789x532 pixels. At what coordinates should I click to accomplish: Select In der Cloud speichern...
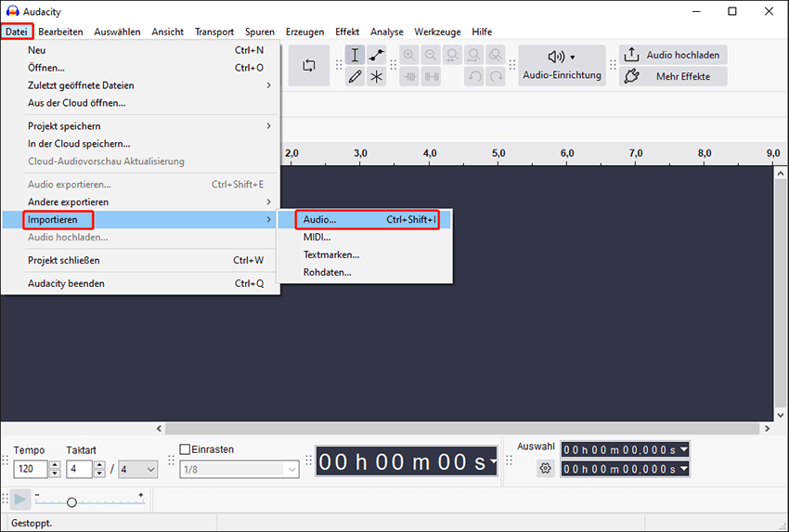[x=140, y=143]
